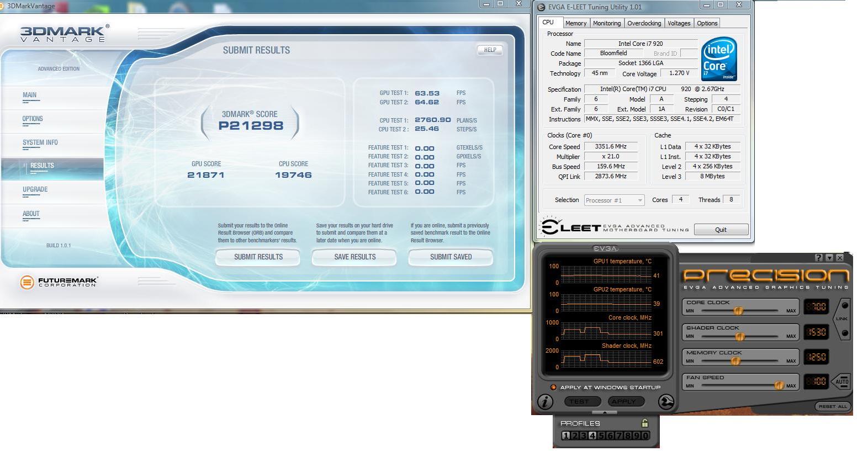Image resolution: width=868 pixels, height=451 pixels.
Task: Toggle the LINK clocks control
Action: (843, 319)
